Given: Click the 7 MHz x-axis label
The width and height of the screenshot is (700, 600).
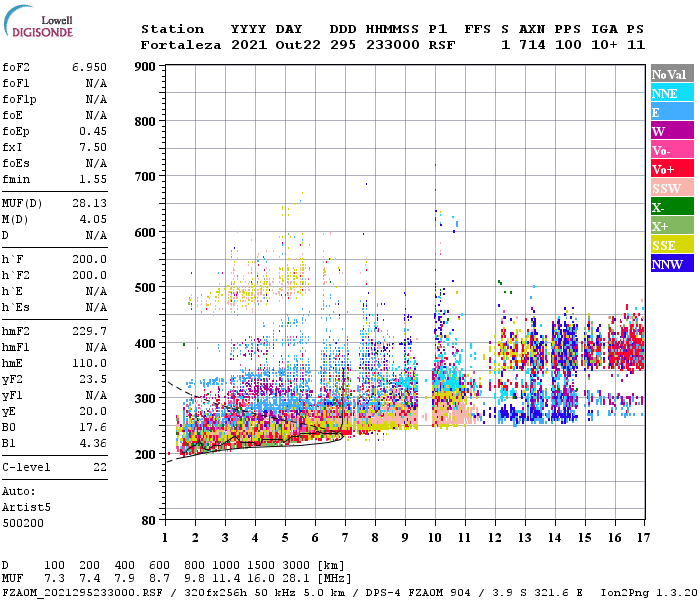Looking at the screenshot, I should tap(345, 538).
